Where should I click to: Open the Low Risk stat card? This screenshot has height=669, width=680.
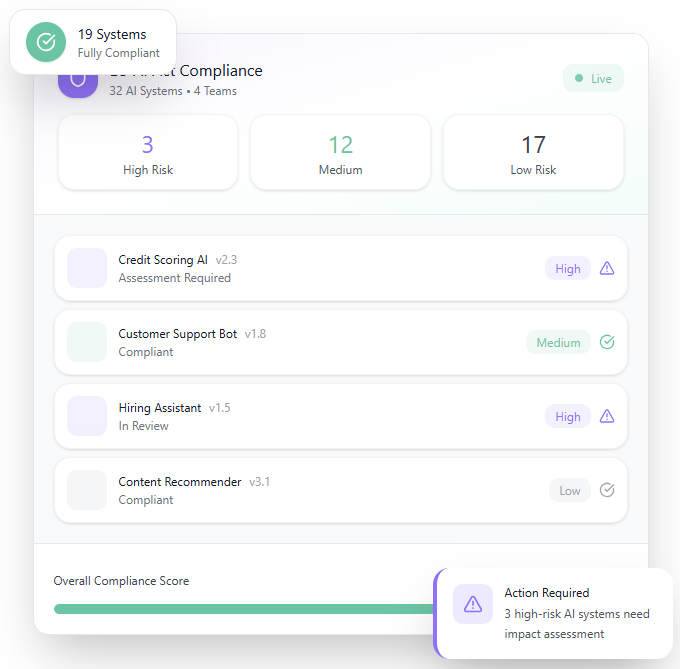click(533, 152)
